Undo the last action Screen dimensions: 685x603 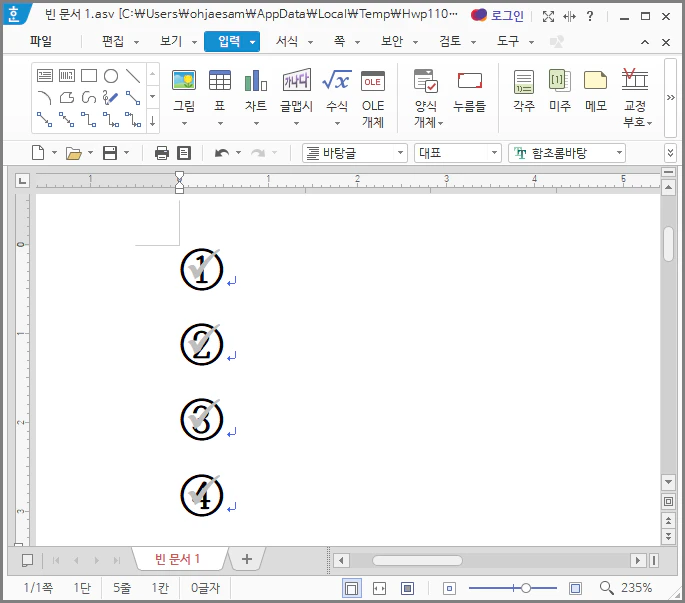tap(222, 153)
